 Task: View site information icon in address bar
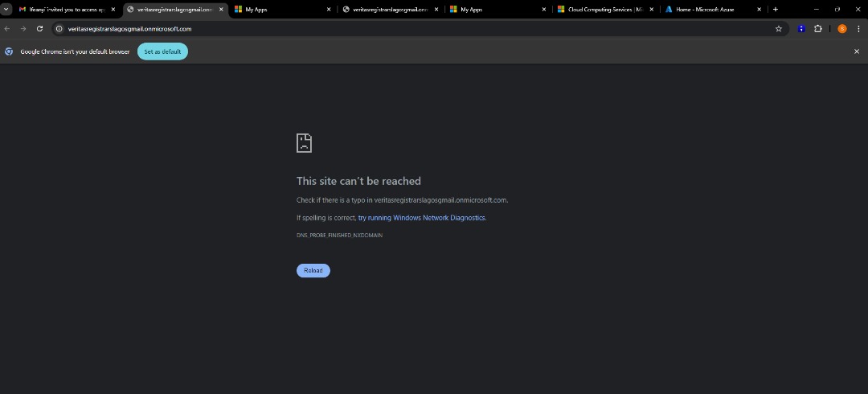[x=59, y=28]
